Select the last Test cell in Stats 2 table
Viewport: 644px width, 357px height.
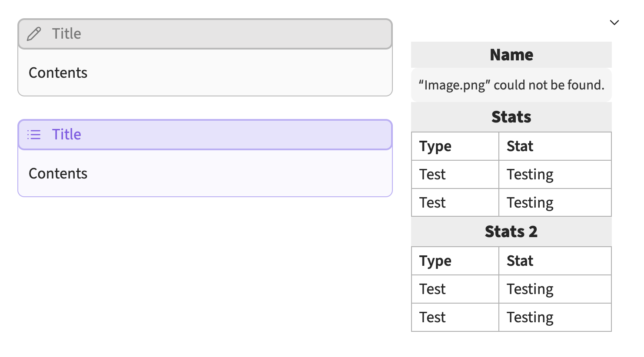pos(432,317)
